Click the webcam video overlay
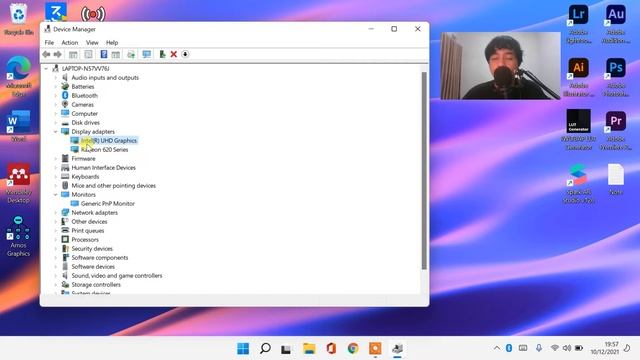The width and height of the screenshot is (640, 360). pos(500,66)
